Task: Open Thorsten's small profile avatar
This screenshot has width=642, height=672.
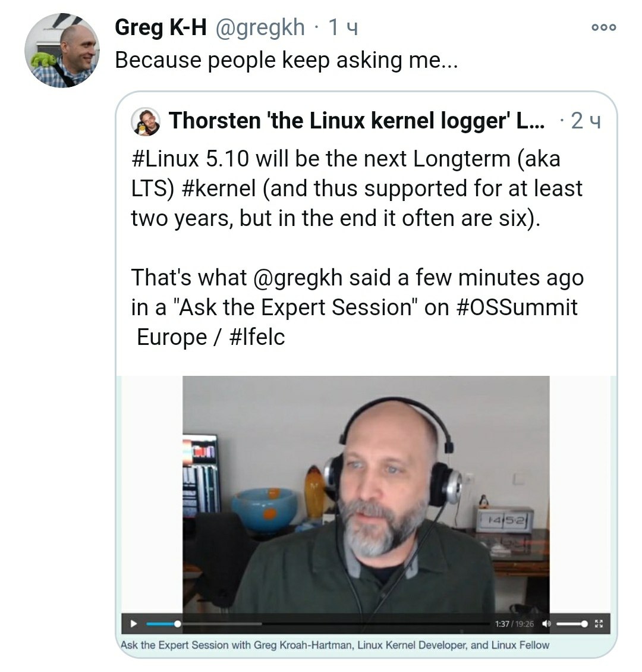Action: pos(146,121)
